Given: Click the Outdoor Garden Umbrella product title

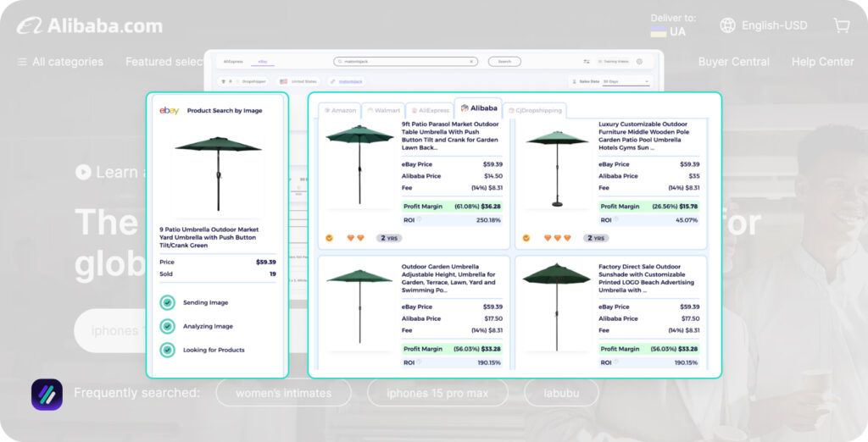Looking at the screenshot, I should [448, 279].
